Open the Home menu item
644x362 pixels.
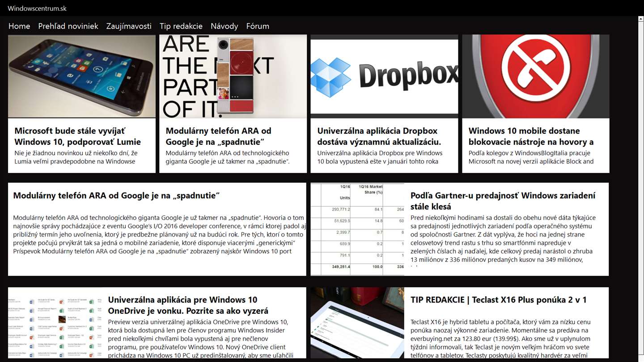[19, 26]
